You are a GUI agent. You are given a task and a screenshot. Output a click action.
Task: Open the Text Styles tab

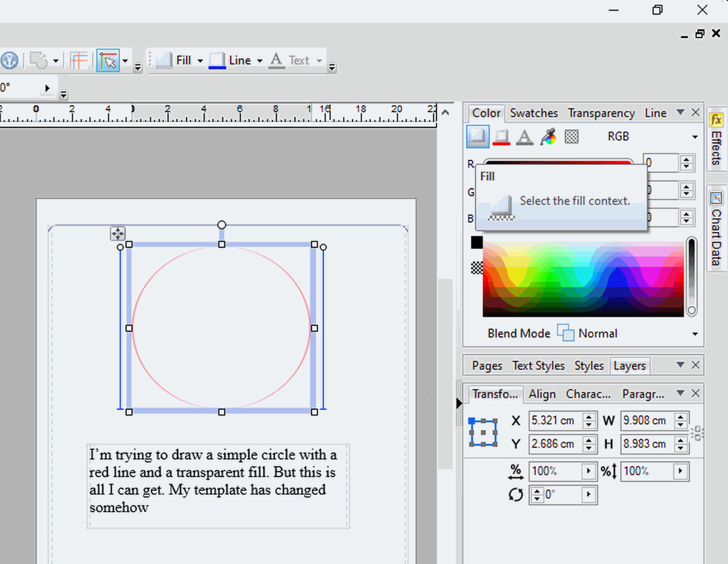coord(538,365)
